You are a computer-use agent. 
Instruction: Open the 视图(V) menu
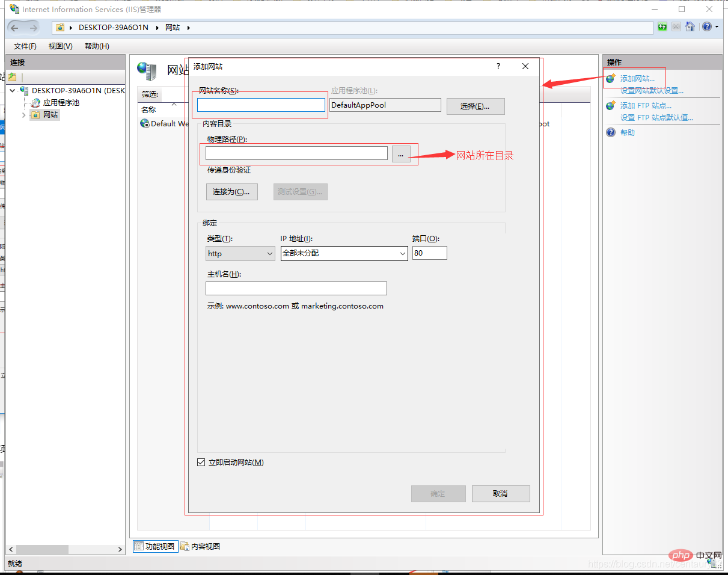coord(60,46)
